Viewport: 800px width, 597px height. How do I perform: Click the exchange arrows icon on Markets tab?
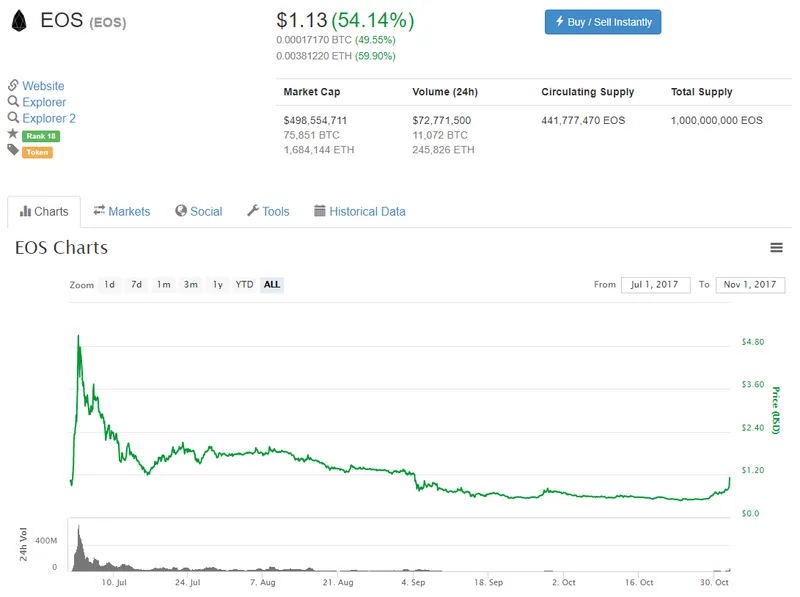tap(99, 210)
